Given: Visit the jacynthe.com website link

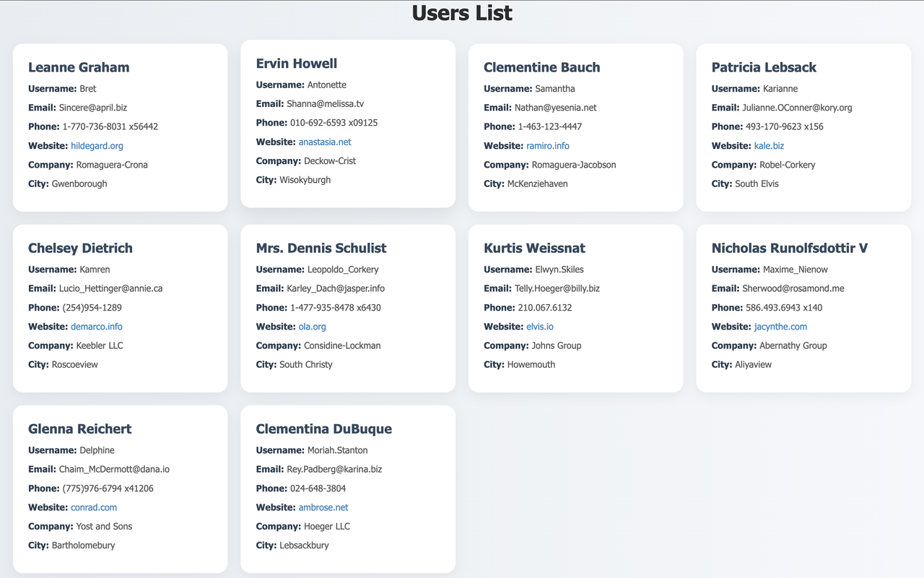Looking at the screenshot, I should click(781, 327).
